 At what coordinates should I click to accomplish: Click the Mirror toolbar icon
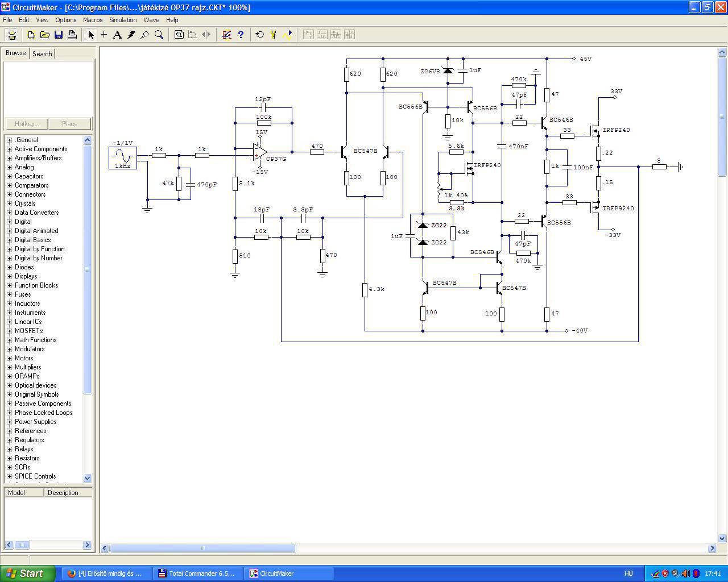[206, 35]
